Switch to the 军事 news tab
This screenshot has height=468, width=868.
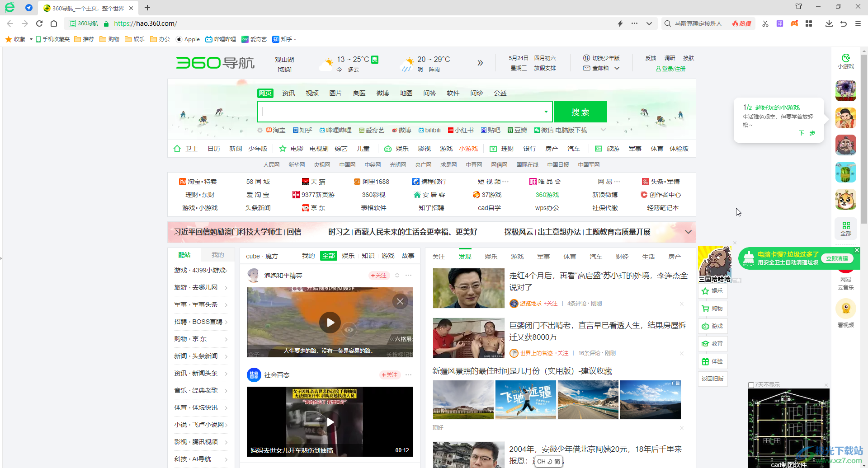[x=543, y=257]
